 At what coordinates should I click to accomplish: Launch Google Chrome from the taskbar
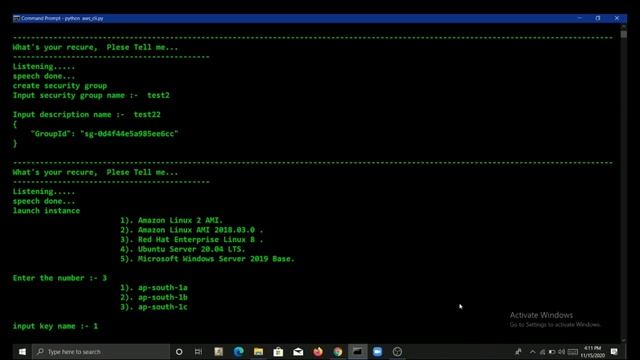338,351
